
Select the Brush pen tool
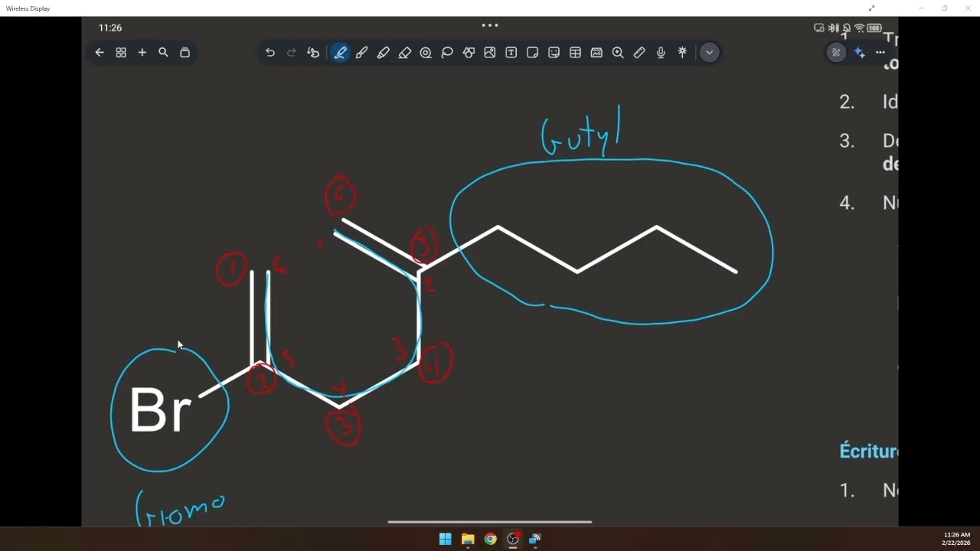[362, 53]
